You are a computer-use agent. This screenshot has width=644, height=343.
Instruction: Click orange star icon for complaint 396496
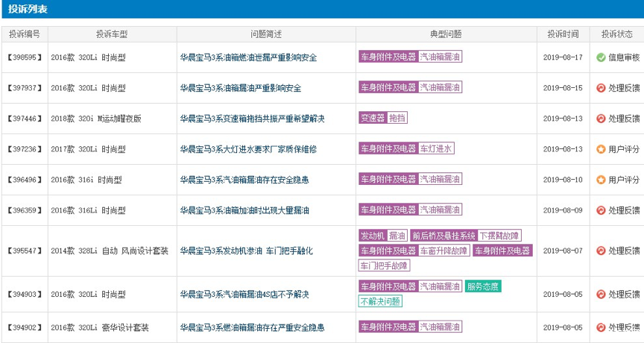click(x=601, y=180)
